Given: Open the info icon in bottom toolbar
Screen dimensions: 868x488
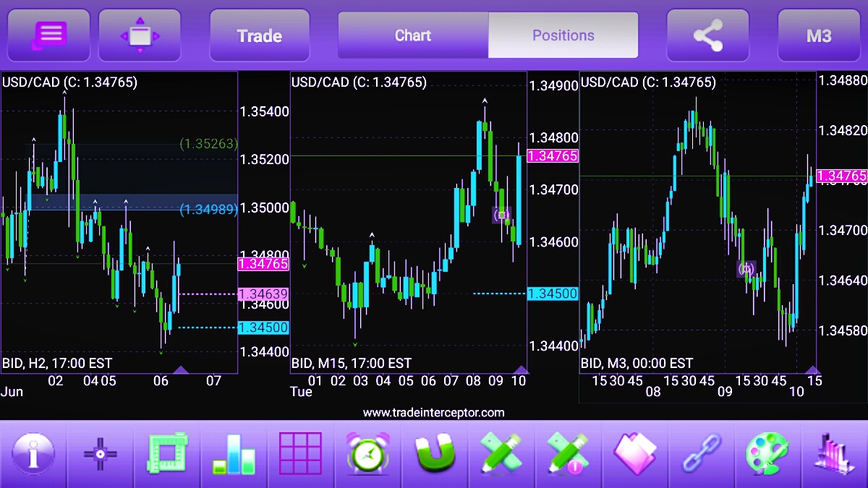Looking at the screenshot, I should [33, 454].
